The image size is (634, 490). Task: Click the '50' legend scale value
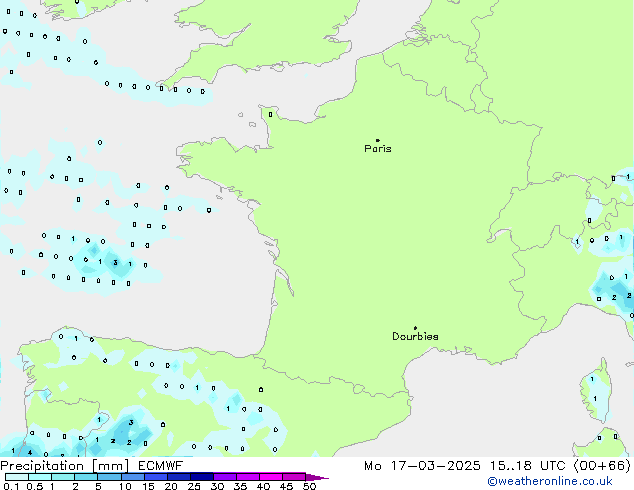tap(309, 486)
